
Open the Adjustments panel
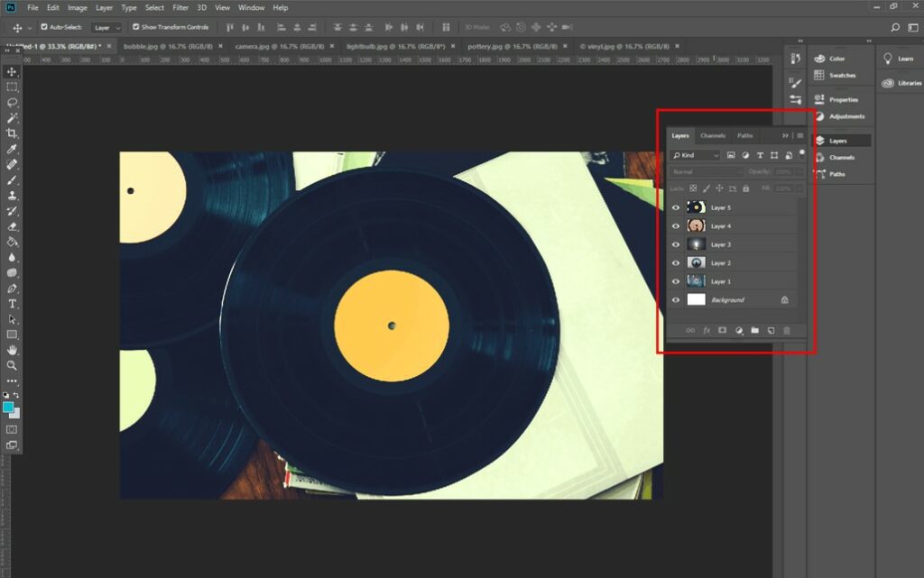(846, 116)
